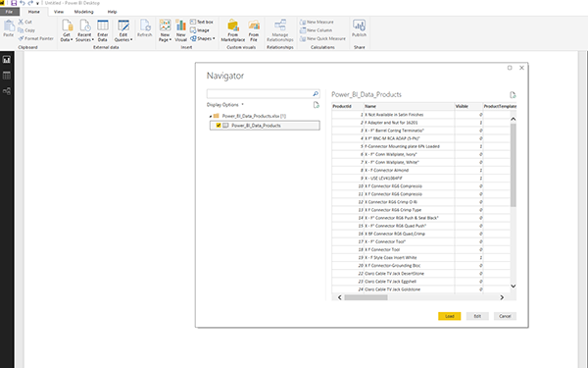Click the Refresh icon

coord(145,28)
